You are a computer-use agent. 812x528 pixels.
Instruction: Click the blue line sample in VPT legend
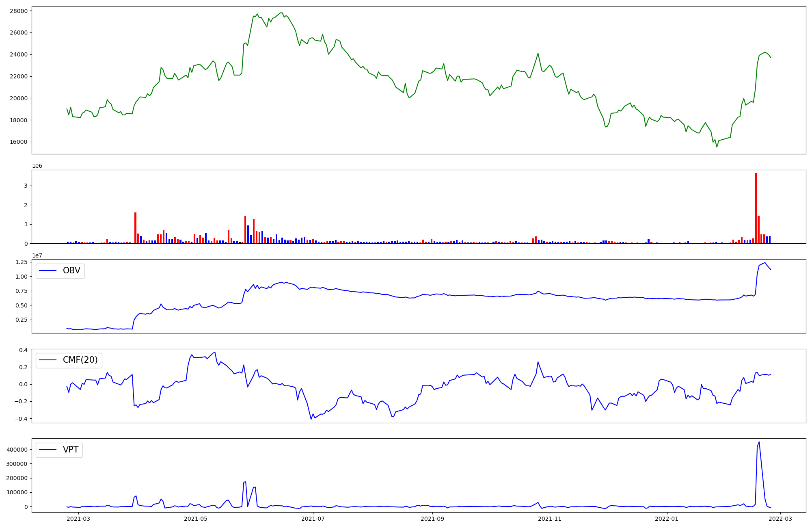(x=48, y=450)
